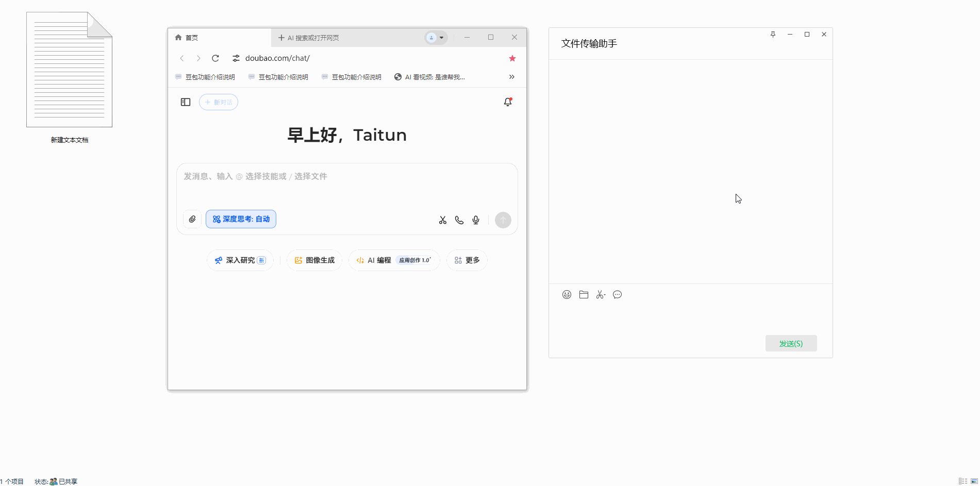The height and width of the screenshot is (486, 980).
Task: Reload the doubao page
Action: 215,58
